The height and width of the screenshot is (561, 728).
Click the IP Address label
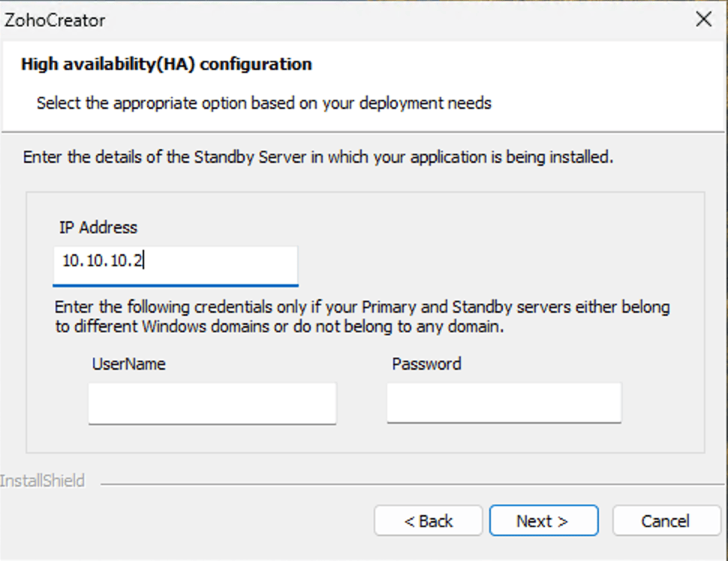point(98,227)
